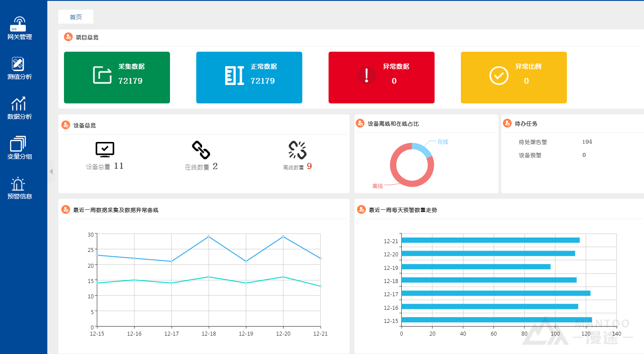Click the 在线数量 linked chain icon
The image size is (644, 354).
pos(201,150)
